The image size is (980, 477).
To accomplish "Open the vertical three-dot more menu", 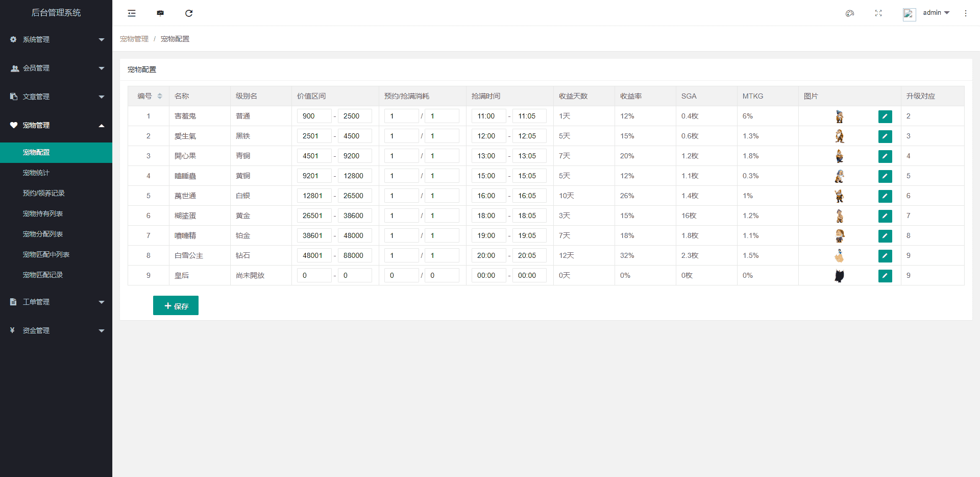I will [965, 13].
